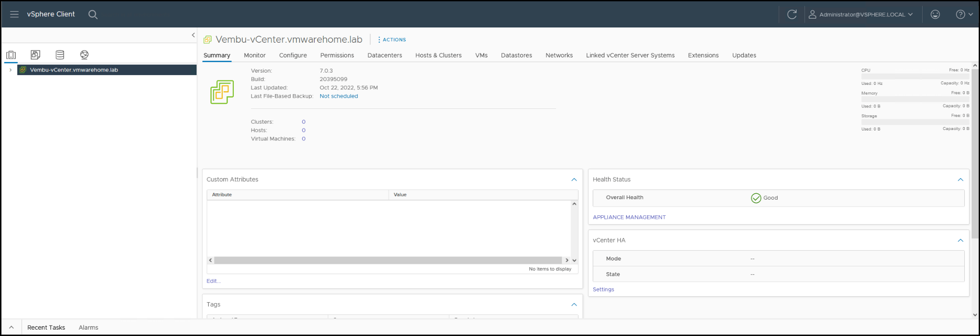The image size is (980, 336).
Task: Collapse the left navigation pane
Action: [x=193, y=35]
